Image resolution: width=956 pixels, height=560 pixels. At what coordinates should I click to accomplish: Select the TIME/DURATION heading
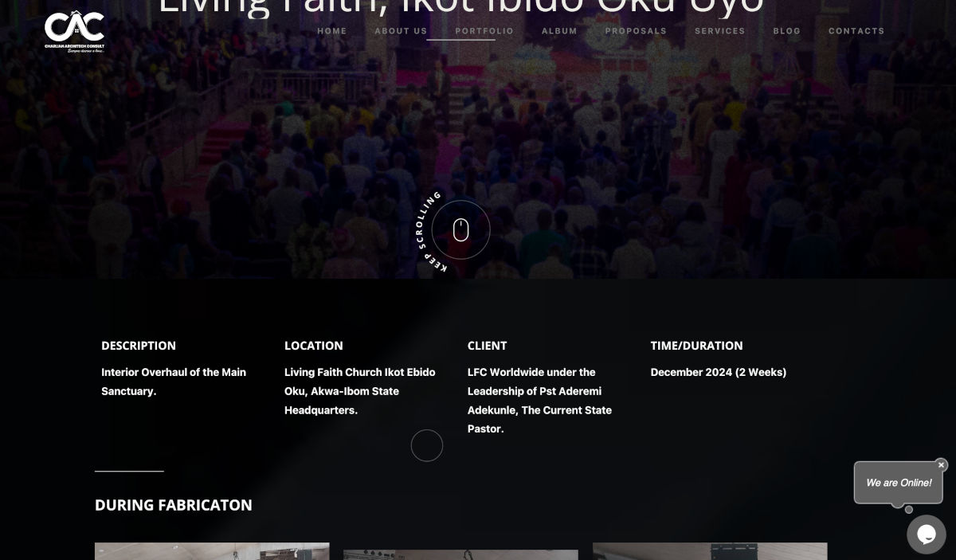(x=696, y=346)
